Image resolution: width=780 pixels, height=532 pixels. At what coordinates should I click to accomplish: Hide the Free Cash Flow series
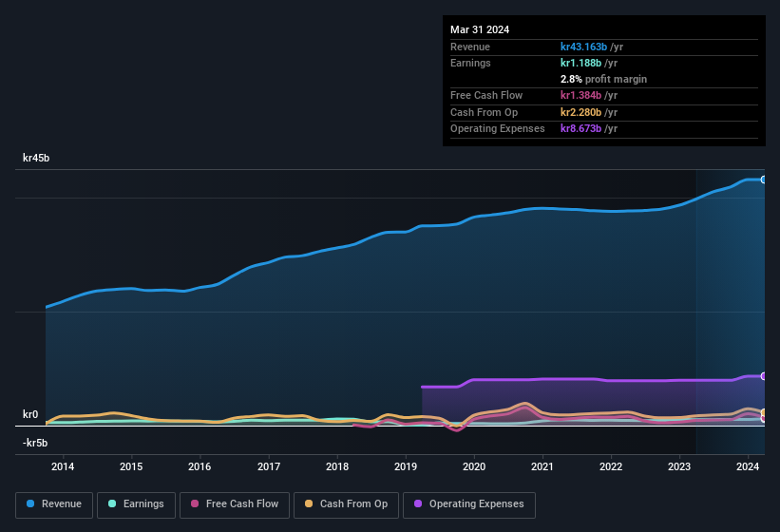point(234,503)
